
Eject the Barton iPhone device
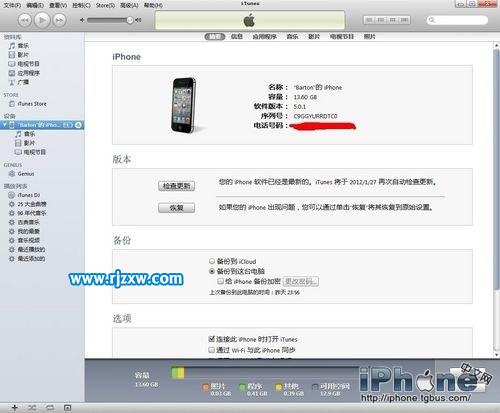[78, 125]
